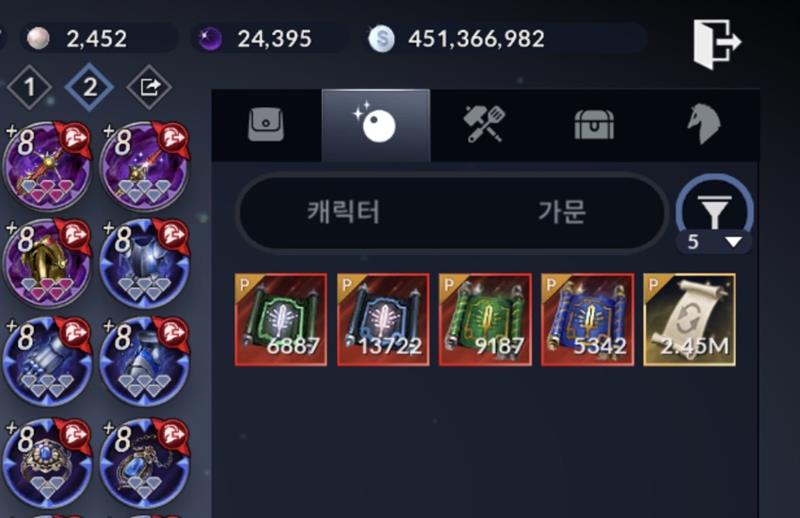Expand the filter dropdown showing 5

(x=714, y=241)
